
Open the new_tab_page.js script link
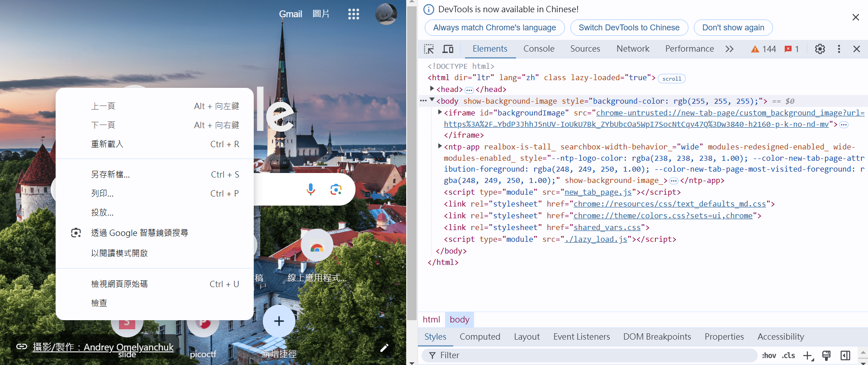pos(598,192)
